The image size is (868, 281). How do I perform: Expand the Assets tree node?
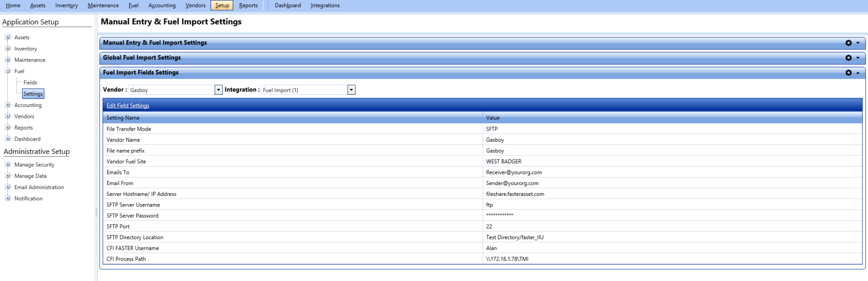coord(8,37)
